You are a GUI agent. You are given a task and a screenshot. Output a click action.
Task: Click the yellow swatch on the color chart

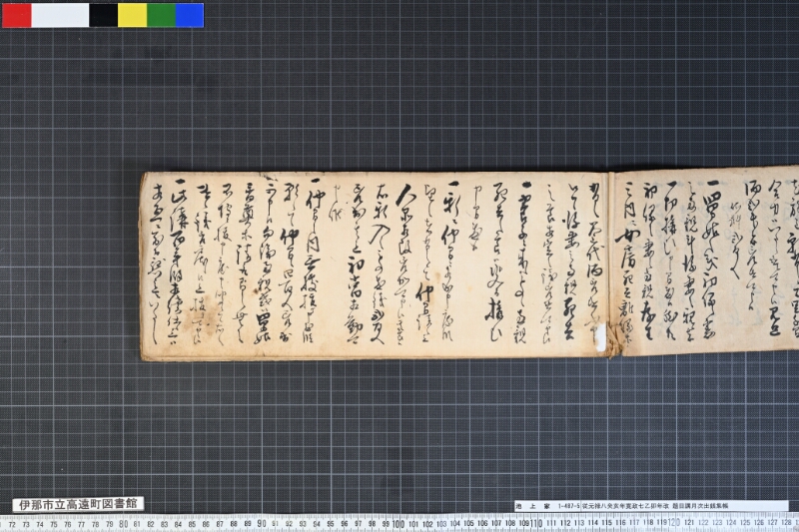tap(133, 15)
